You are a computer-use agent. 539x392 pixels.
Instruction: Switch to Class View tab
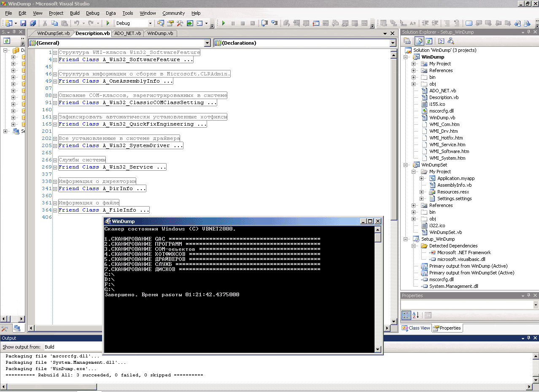tap(415, 328)
